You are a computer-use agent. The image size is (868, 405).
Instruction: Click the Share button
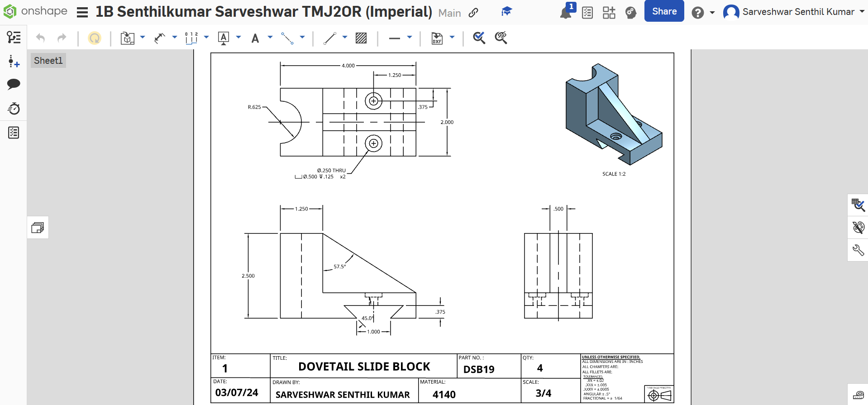point(664,11)
